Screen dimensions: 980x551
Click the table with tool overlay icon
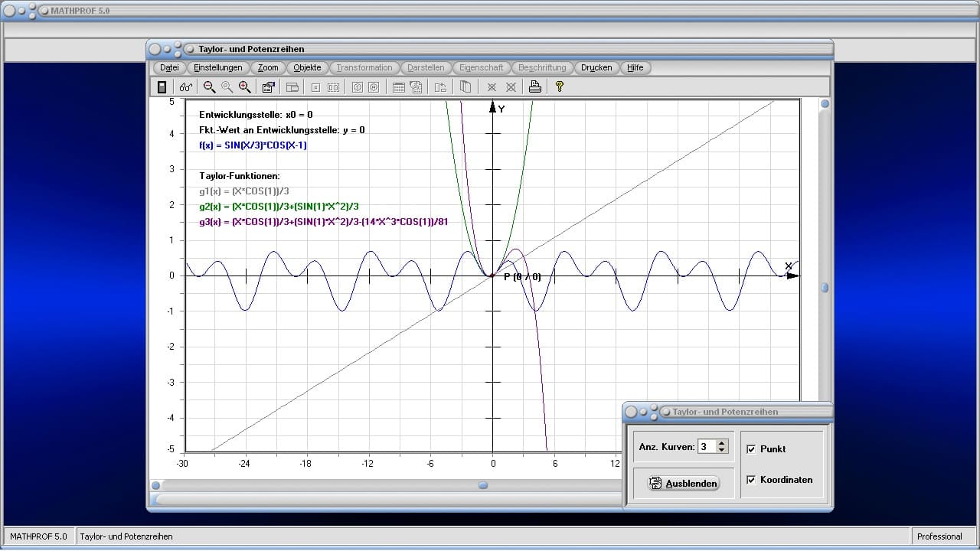tap(416, 87)
